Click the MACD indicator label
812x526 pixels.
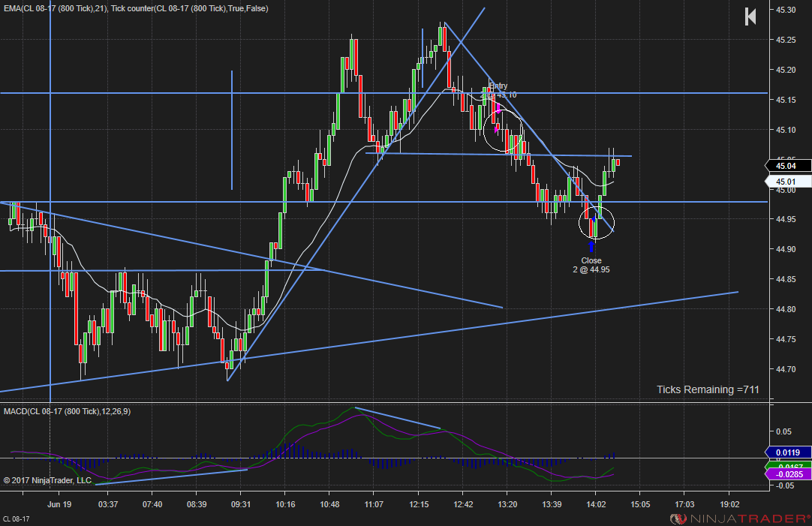68,411
